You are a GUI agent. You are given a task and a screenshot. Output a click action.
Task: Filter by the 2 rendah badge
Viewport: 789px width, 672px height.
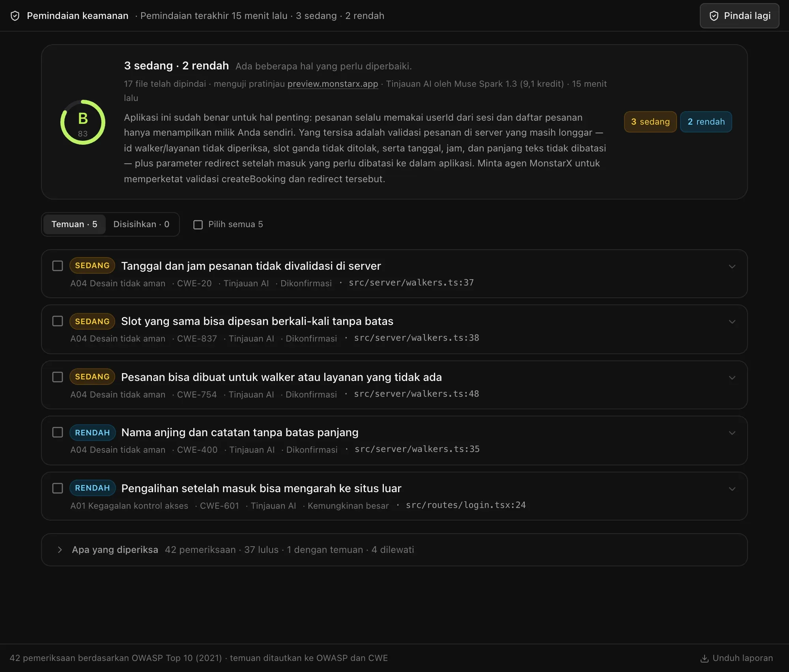point(706,122)
